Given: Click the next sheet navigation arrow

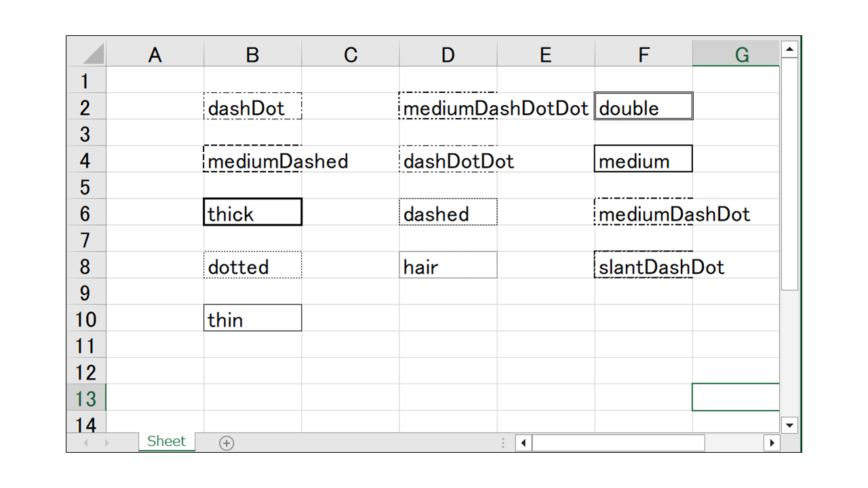Looking at the screenshot, I should click(x=107, y=443).
